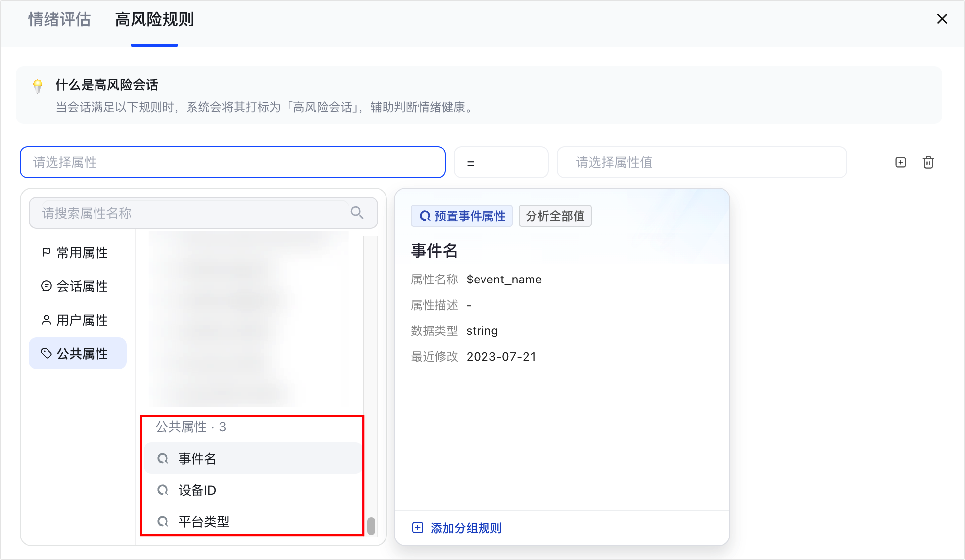
Task: Choose 平台类型 attribute
Action: (x=253, y=522)
